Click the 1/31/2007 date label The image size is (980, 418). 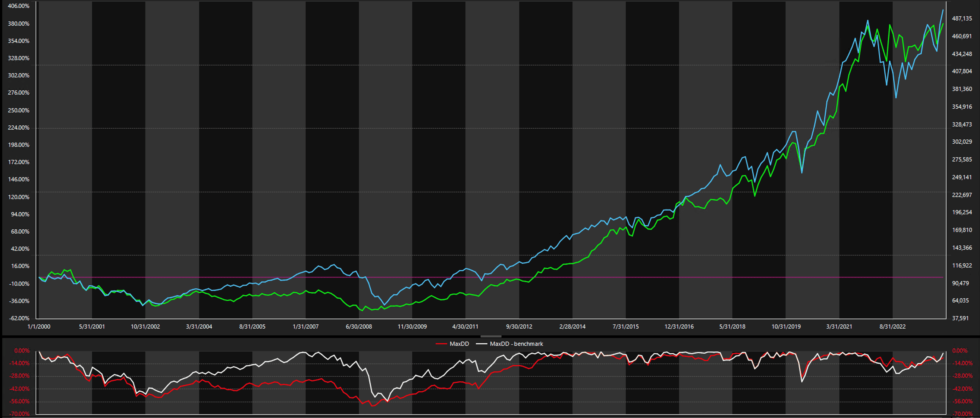(x=306, y=327)
